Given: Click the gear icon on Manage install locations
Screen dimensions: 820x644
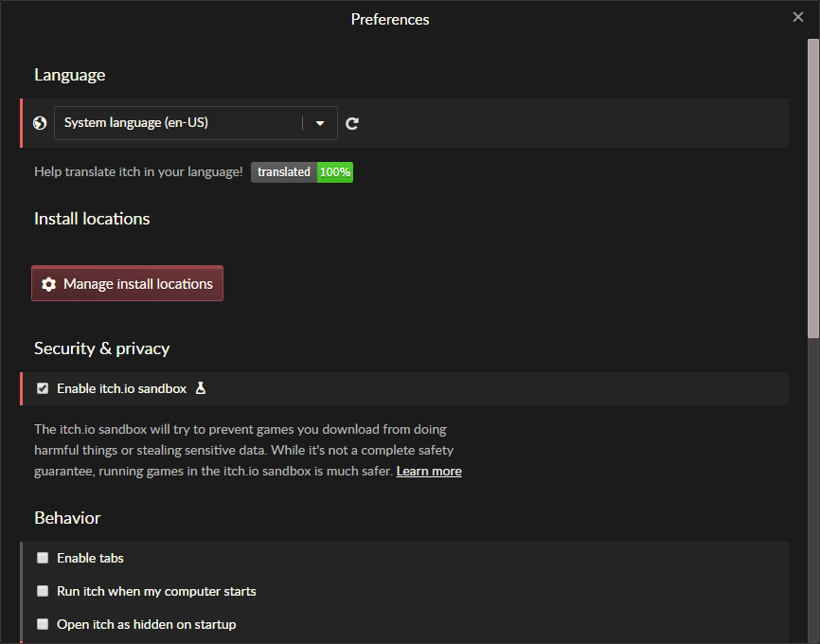Looking at the screenshot, I should click(x=48, y=283).
